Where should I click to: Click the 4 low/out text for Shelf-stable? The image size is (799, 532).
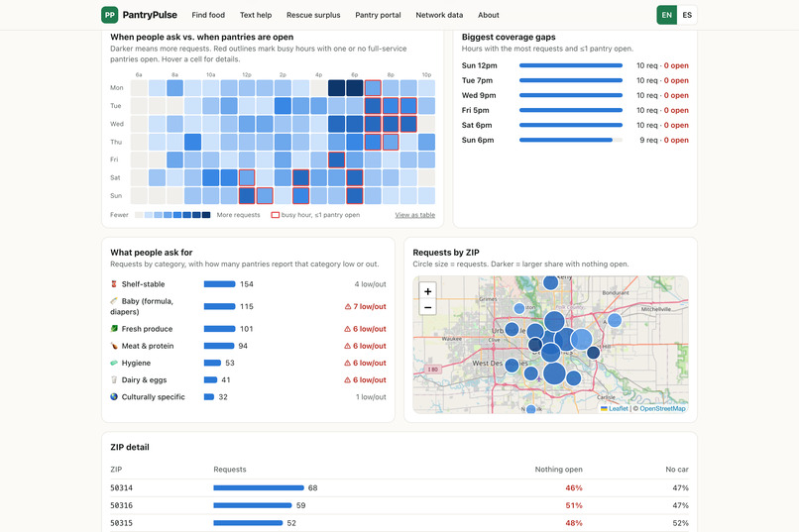(x=371, y=284)
